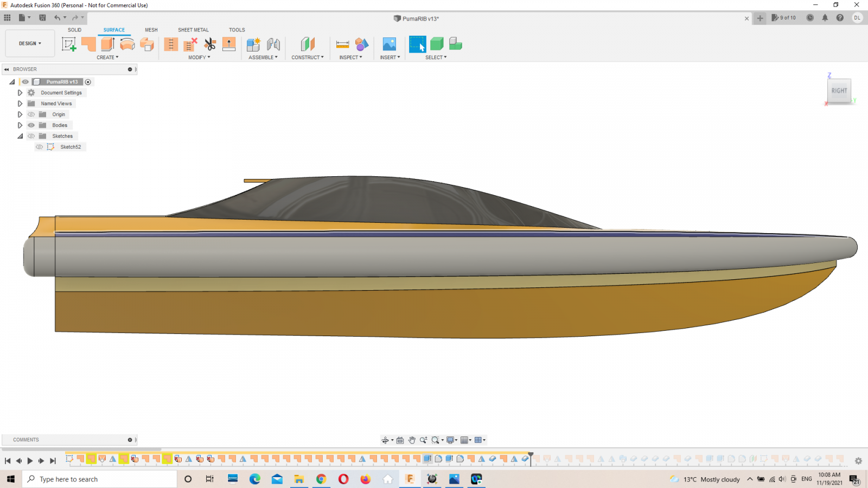Select the Measure tool
868x488 pixels.
point(343,44)
